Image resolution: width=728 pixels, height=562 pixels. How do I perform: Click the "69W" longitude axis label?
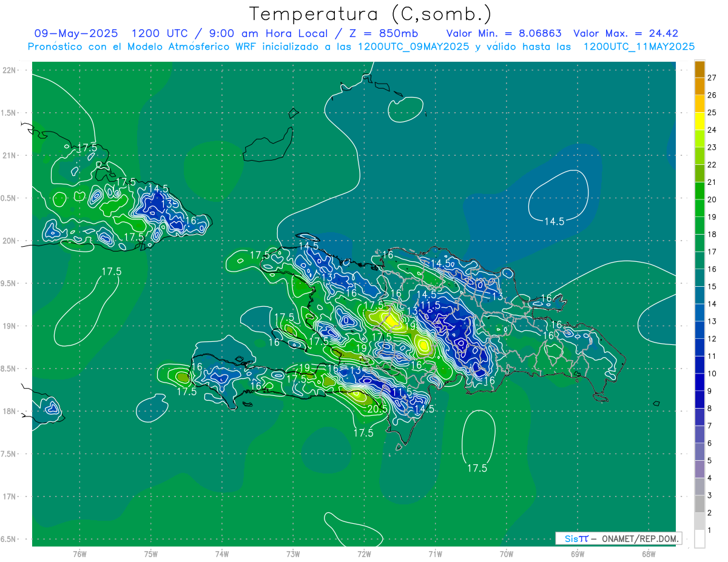pyautogui.click(x=577, y=554)
